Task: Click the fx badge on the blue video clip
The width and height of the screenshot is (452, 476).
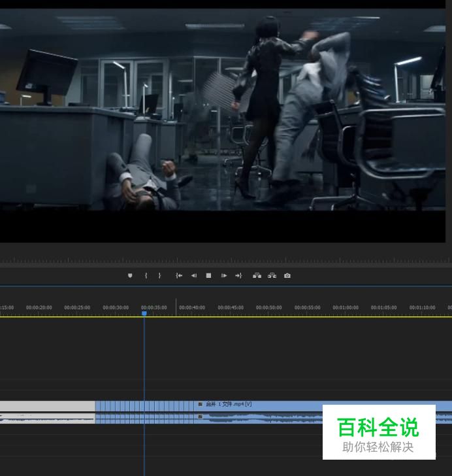Action: tap(201, 404)
